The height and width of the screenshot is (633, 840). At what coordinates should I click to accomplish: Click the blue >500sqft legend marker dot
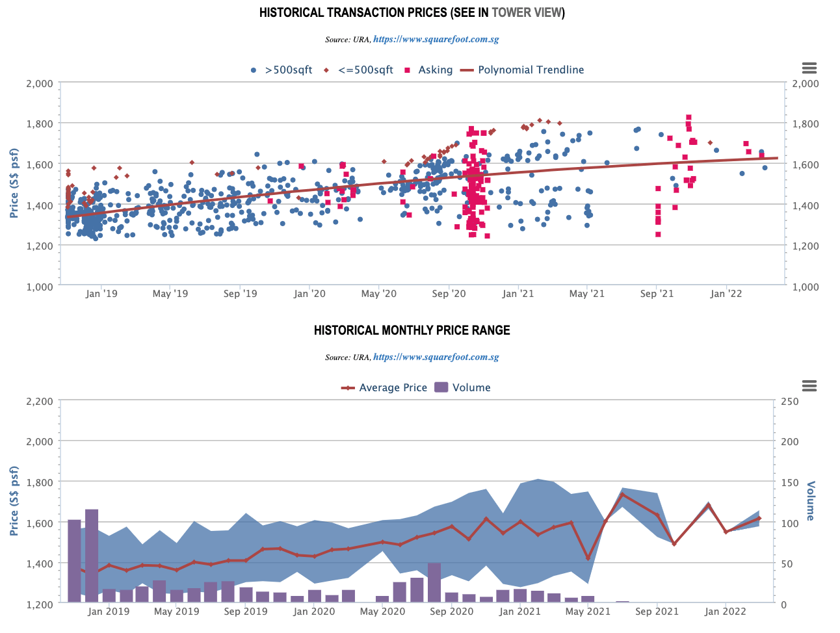254,70
